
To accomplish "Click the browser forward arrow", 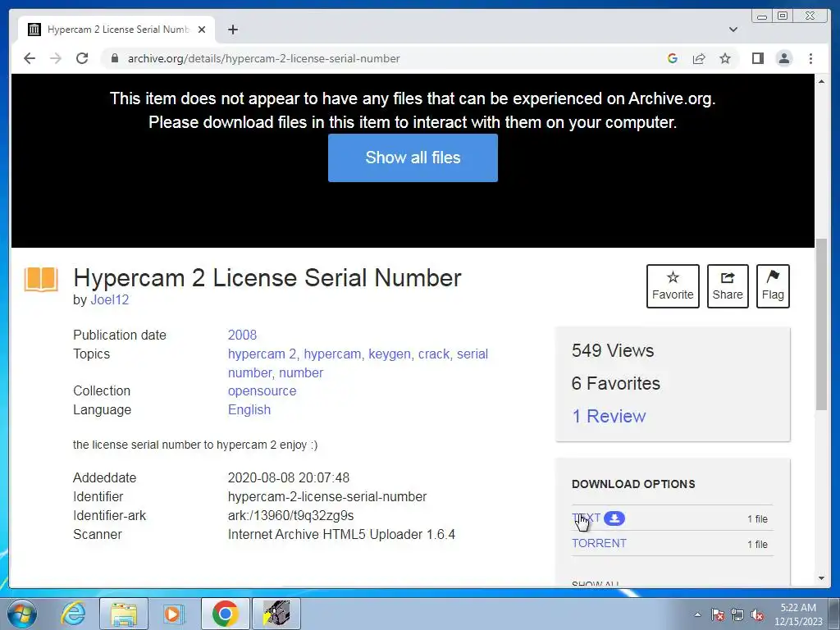I will pyautogui.click(x=56, y=58).
